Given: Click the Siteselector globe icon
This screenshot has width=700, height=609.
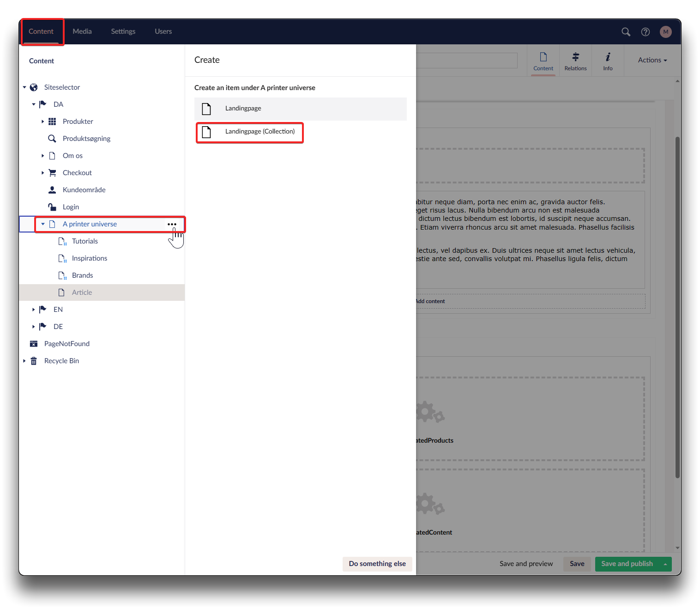Looking at the screenshot, I should 34,87.
